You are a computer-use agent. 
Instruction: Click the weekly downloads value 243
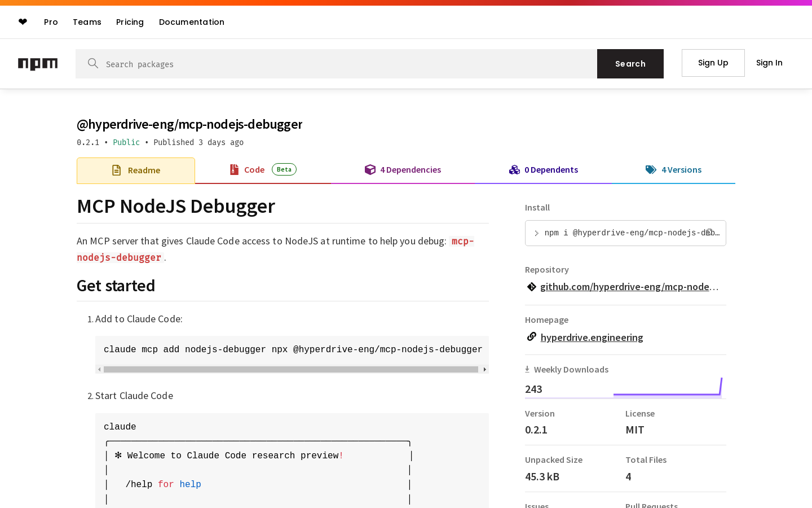(533, 389)
